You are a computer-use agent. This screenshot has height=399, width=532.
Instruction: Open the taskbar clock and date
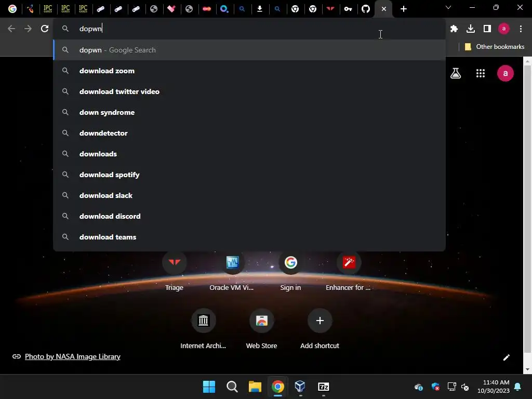pyautogui.click(x=494, y=387)
